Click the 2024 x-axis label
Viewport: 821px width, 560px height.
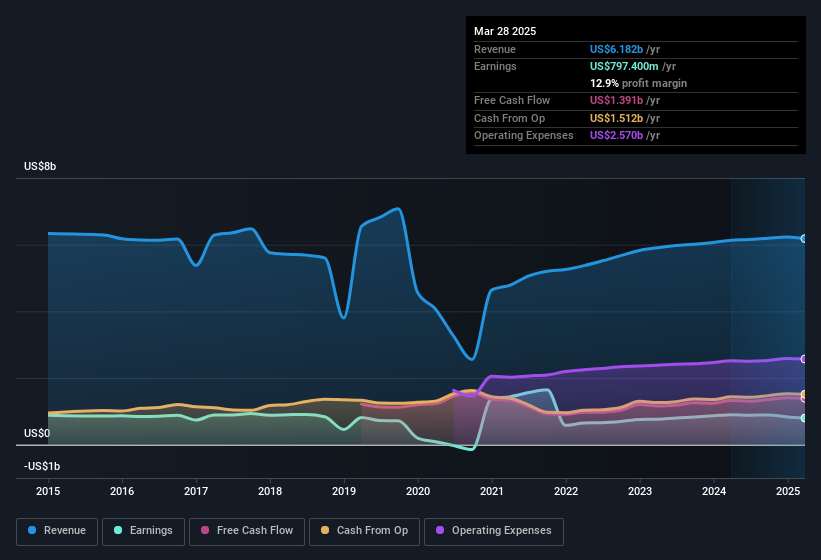[x=714, y=491]
